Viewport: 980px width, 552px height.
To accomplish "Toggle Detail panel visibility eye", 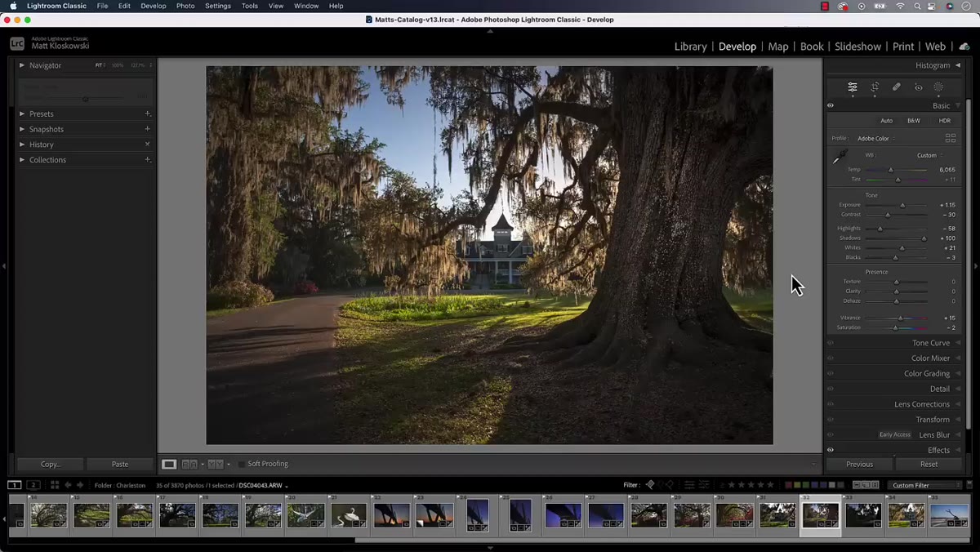I will point(831,389).
